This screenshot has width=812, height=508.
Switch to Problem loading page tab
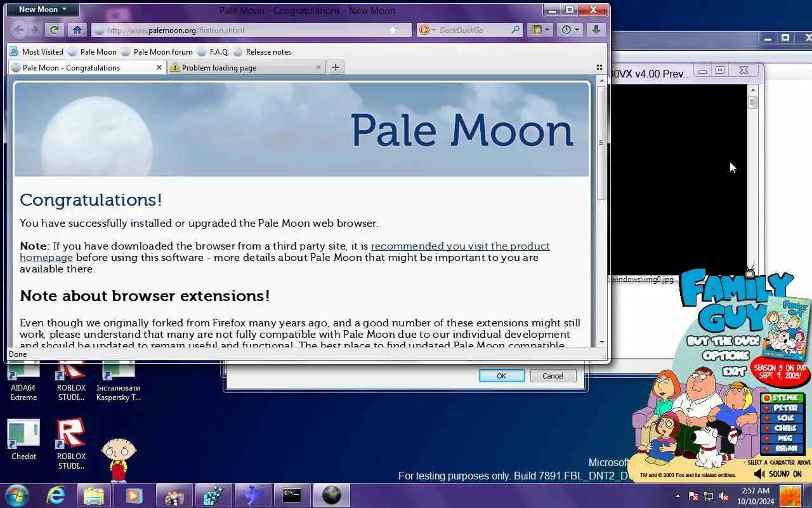coord(247,67)
